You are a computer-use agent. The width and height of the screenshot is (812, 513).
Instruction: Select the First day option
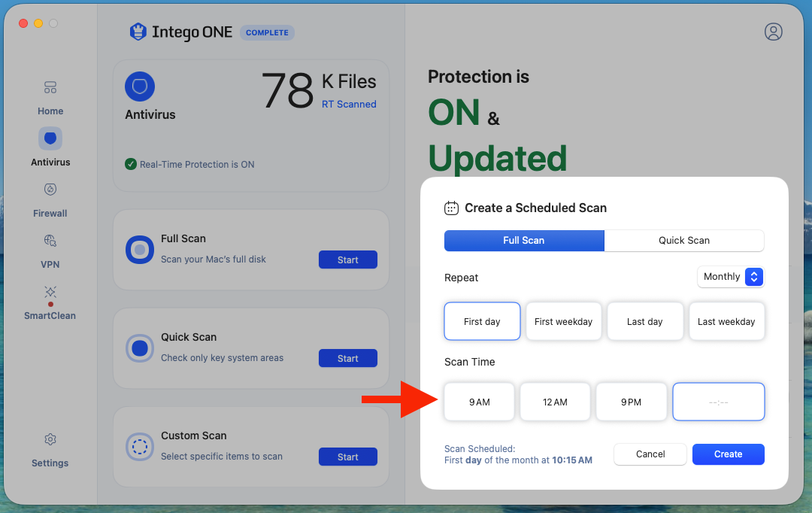(x=482, y=321)
